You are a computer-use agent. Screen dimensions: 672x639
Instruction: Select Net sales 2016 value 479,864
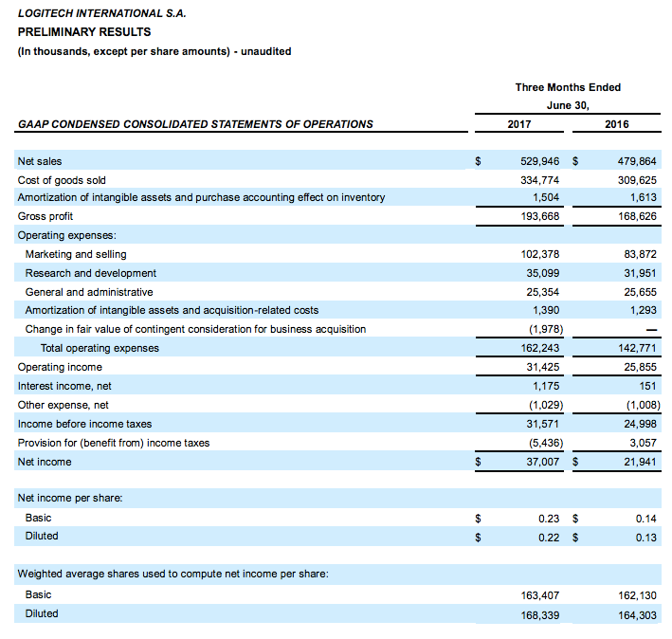[x=637, y=161]
